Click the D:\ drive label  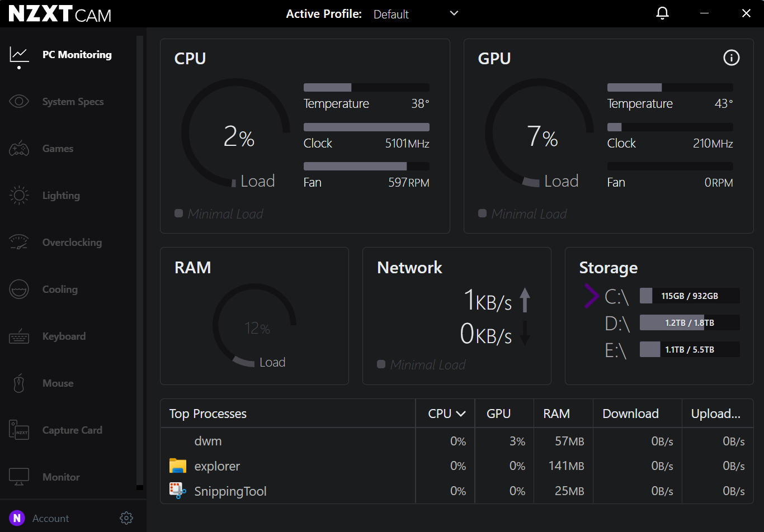point(617,323)
